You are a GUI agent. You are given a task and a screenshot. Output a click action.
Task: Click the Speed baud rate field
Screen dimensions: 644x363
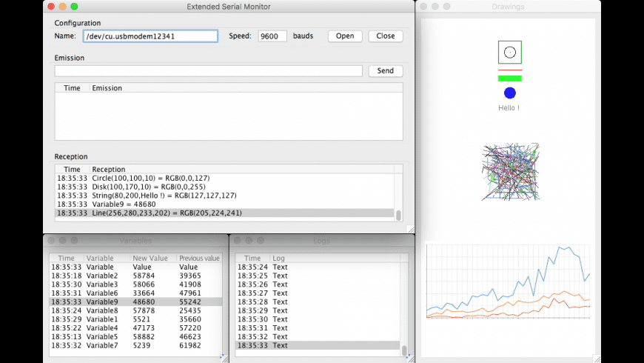(x=272, y=36)
